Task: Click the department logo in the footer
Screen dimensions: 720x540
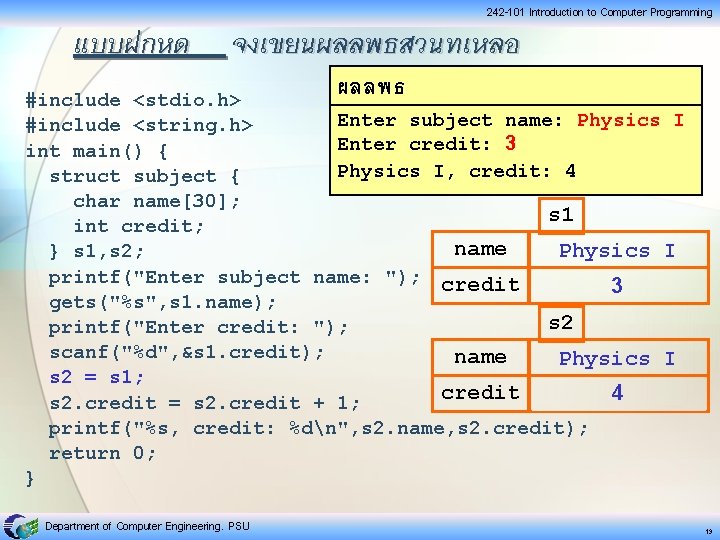Action: [20, 526]
